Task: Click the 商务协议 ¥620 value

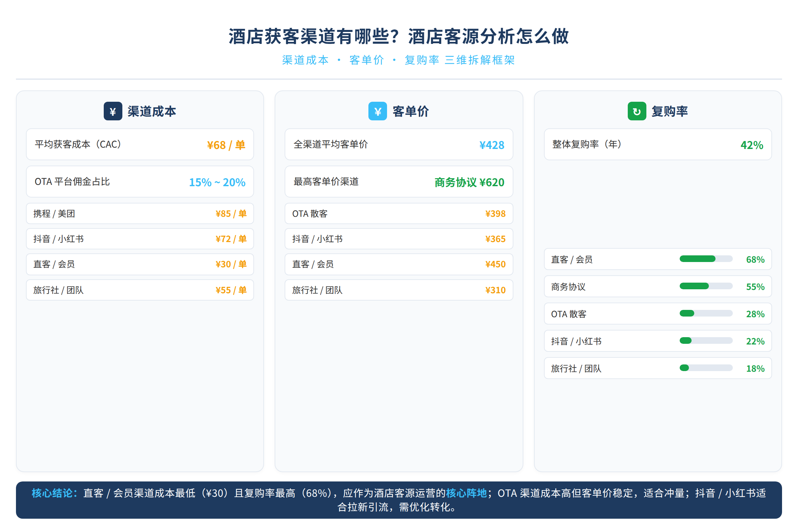Action: pos(469,182)
